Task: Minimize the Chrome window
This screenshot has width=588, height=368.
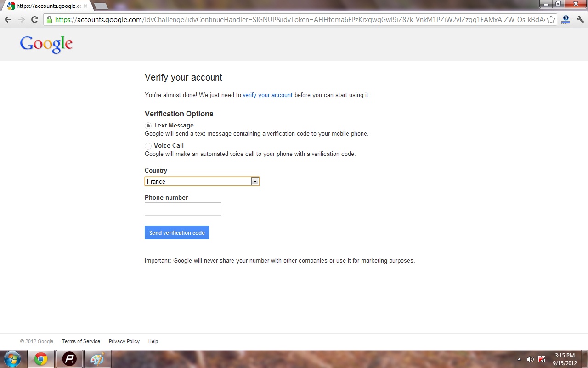Action: pos(545,4)
